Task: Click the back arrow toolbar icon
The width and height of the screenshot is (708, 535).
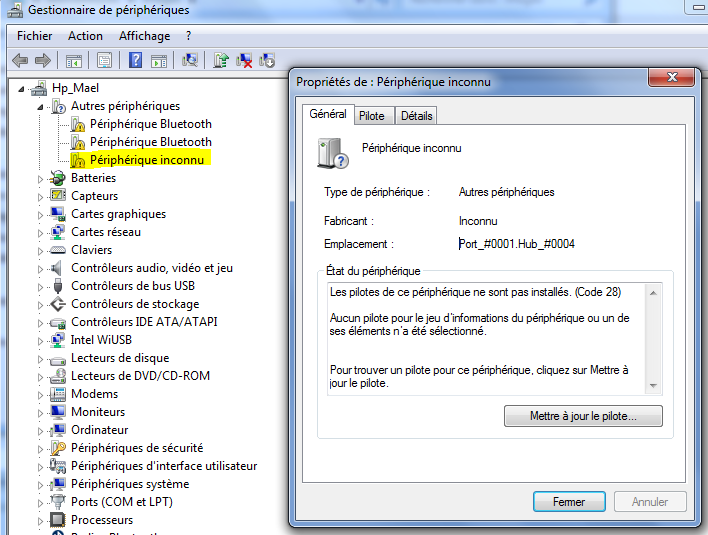Action: (20, 60)
